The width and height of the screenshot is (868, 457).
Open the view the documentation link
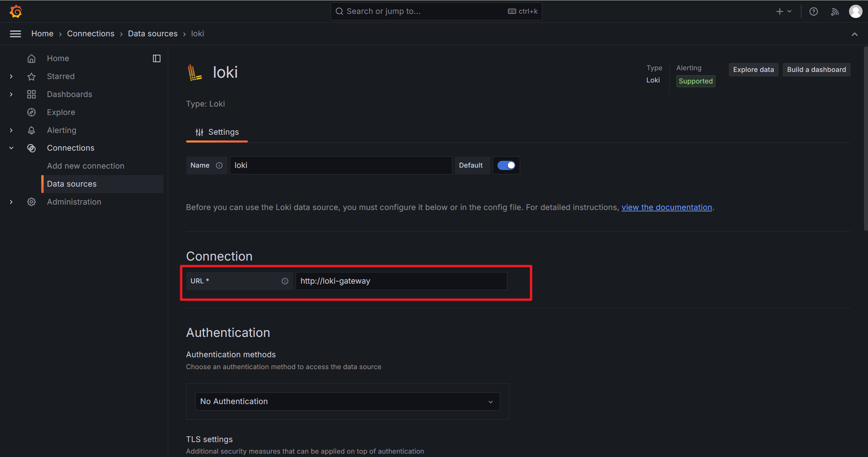coord(667,207)
